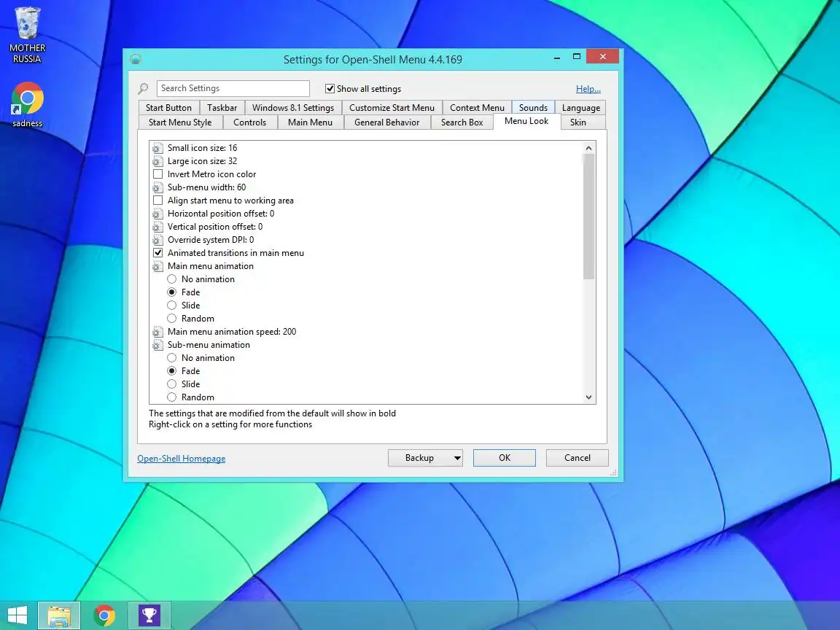The width and height of the screenshot is (840, 630).
Task: Select the Sub-menu width: 60 setting
Action: click(207, 187)
